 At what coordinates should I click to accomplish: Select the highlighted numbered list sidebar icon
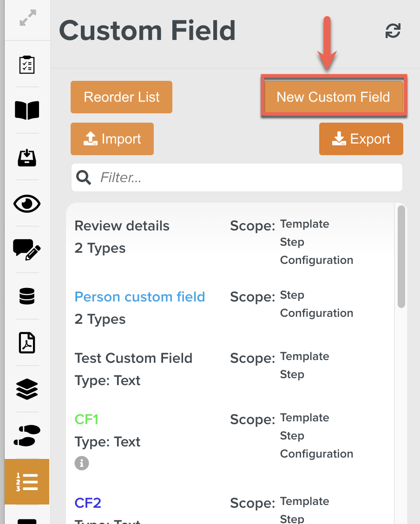[x=27, y=482]
